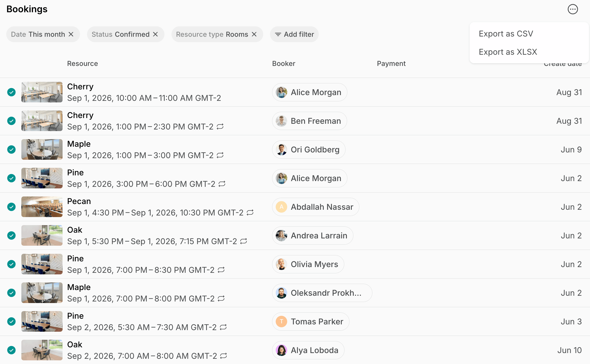Screen dimensions: 590x364
Task: Open Ben Freeman booker chip
Action: [309, 121]
